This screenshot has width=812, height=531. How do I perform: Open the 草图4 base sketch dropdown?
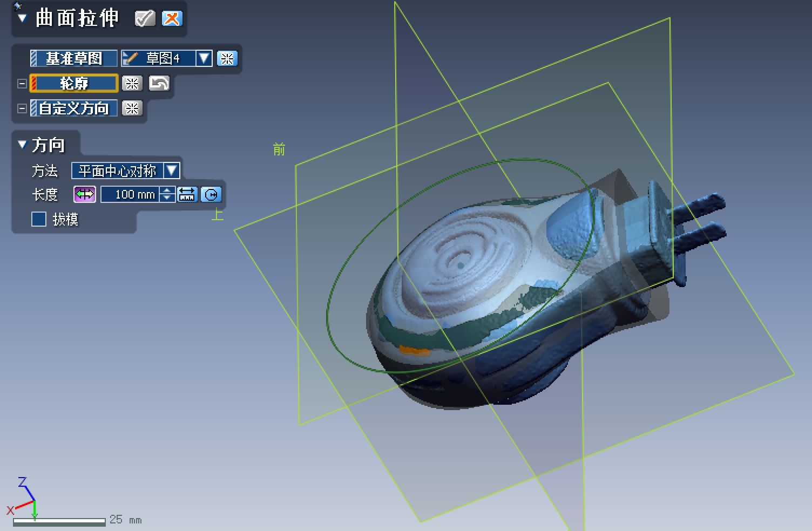[x=166, y=58]
